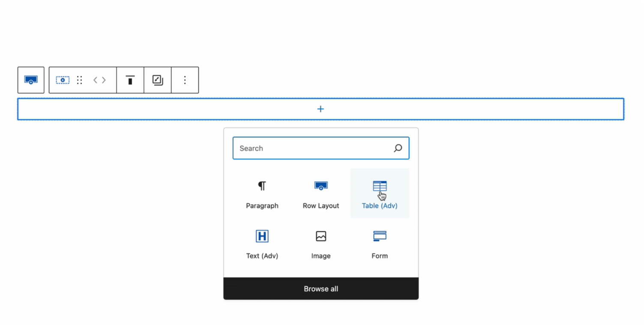Click the copy styles toolbar icon

(157, 80)
